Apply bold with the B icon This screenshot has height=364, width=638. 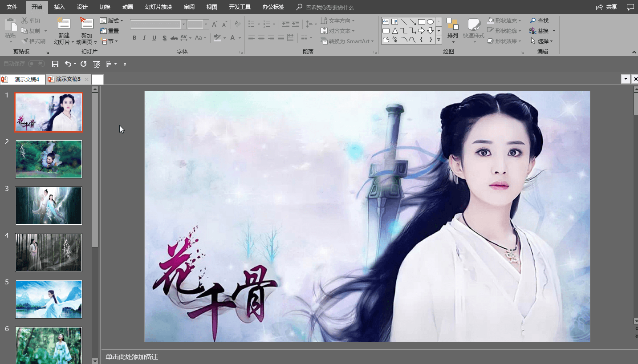coord(134,38)
